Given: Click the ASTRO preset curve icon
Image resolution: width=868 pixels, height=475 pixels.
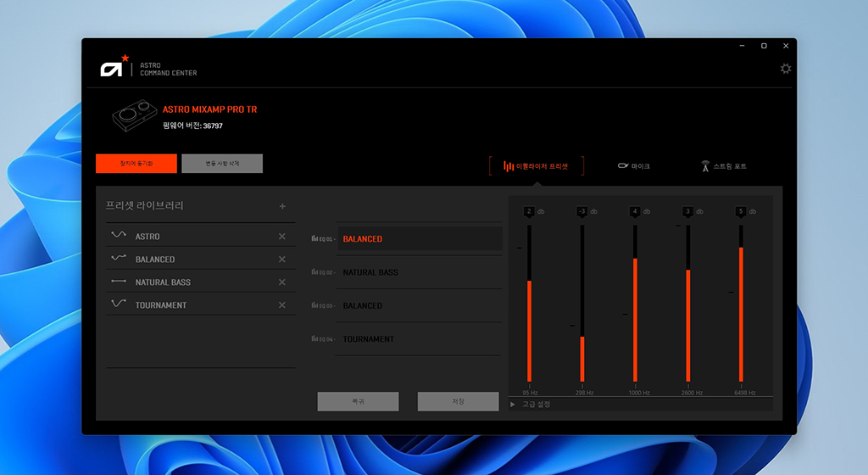Looking at the screenshot, I should [119, 235].
